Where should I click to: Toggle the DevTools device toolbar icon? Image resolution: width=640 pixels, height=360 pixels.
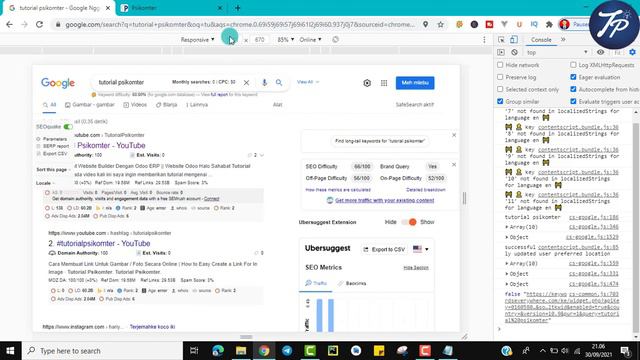pyautogui.click(x=514, y=40)
